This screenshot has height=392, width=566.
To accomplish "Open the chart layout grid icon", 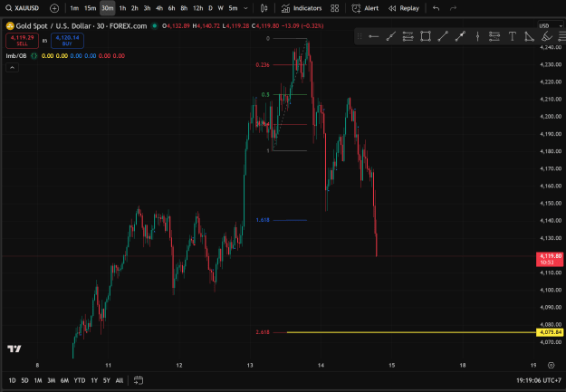I will click(x=334, y=8).
